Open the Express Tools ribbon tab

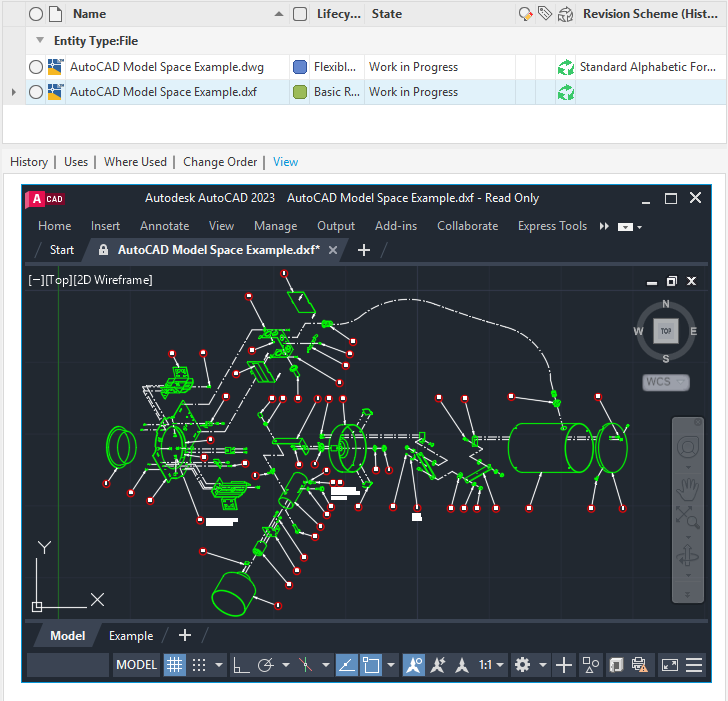(x=552, y=226)
